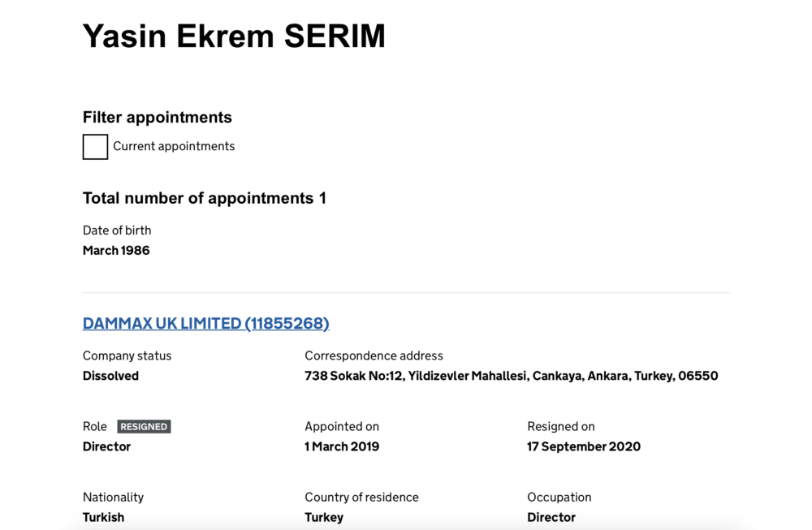Click the Current appointments label text
This screenshot has height=530, width=812.
tap(174, 146)
